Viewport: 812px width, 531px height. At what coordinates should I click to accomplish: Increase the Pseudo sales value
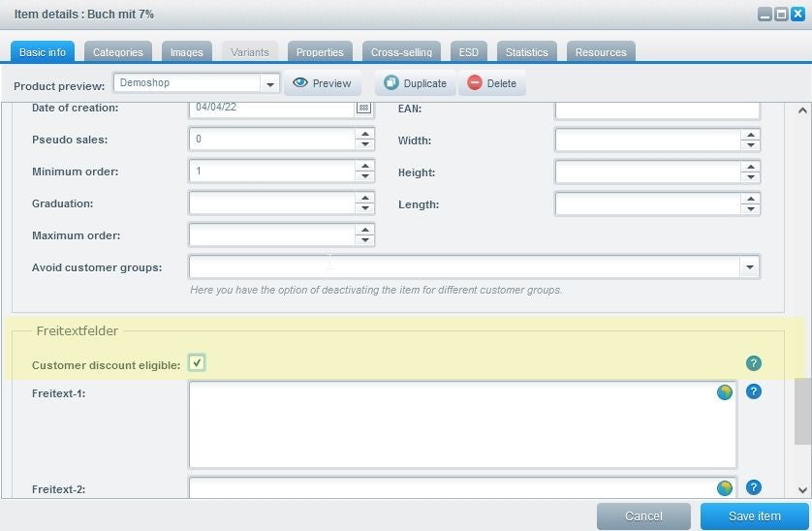click(365, 134)
